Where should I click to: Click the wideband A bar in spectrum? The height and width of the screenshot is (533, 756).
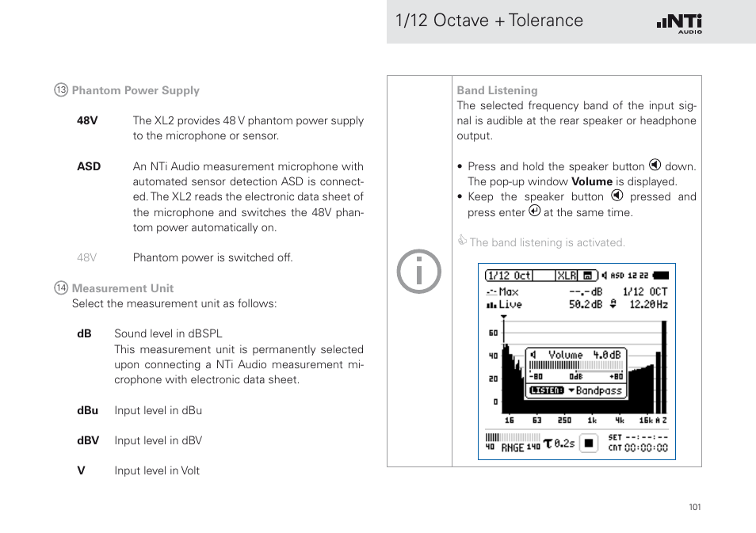(x=658, y=383)
